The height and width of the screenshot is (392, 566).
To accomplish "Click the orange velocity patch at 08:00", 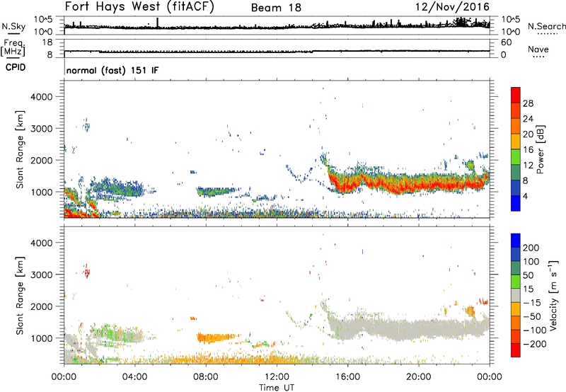I will coord(215,338).
